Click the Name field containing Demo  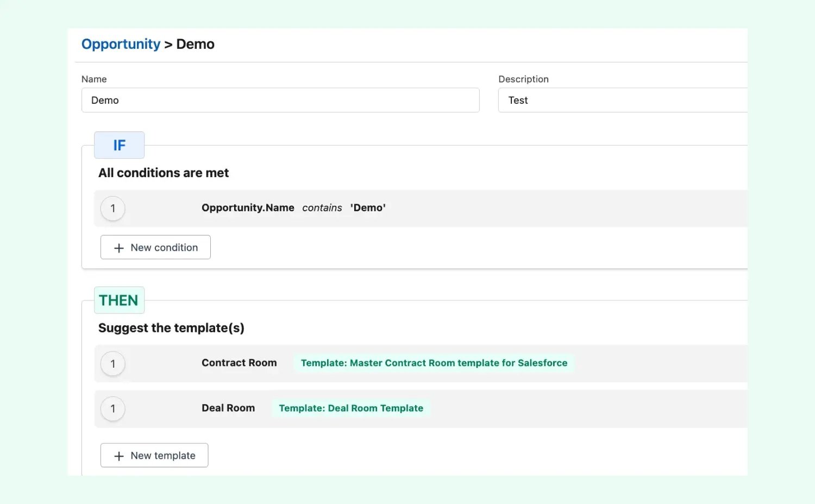point(280,100)
